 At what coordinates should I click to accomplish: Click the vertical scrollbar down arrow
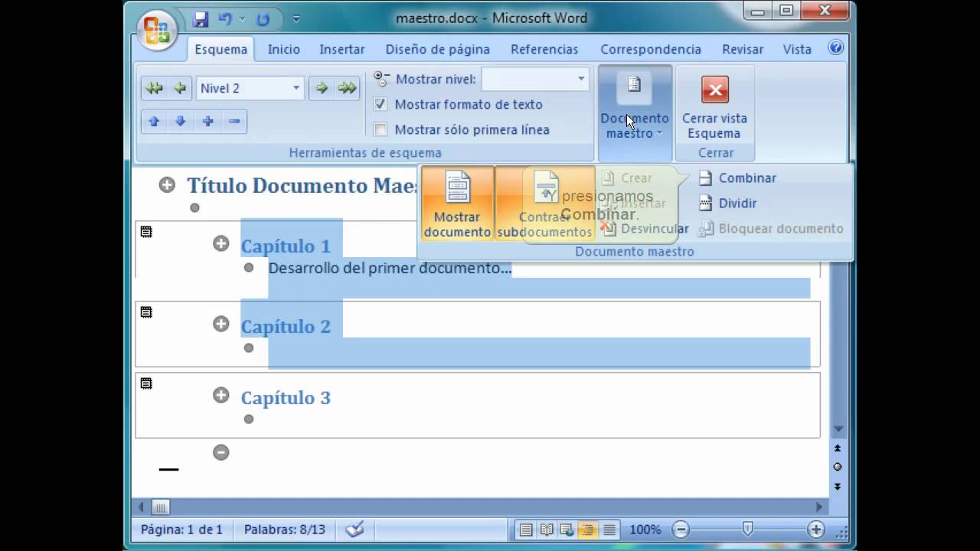point(838,429)
